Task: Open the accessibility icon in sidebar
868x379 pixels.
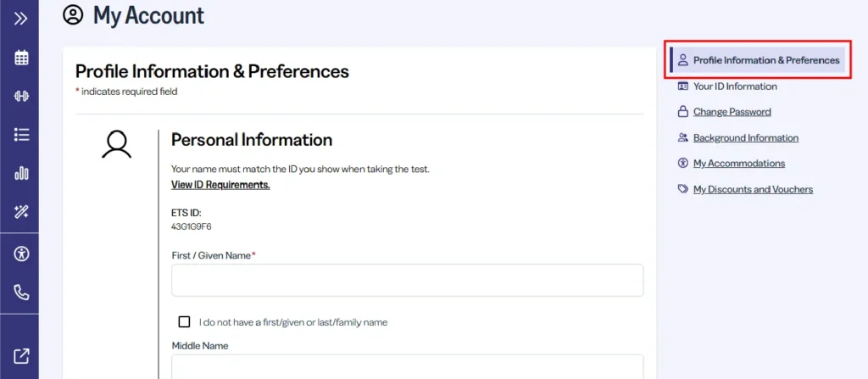Action: (21, 254)
